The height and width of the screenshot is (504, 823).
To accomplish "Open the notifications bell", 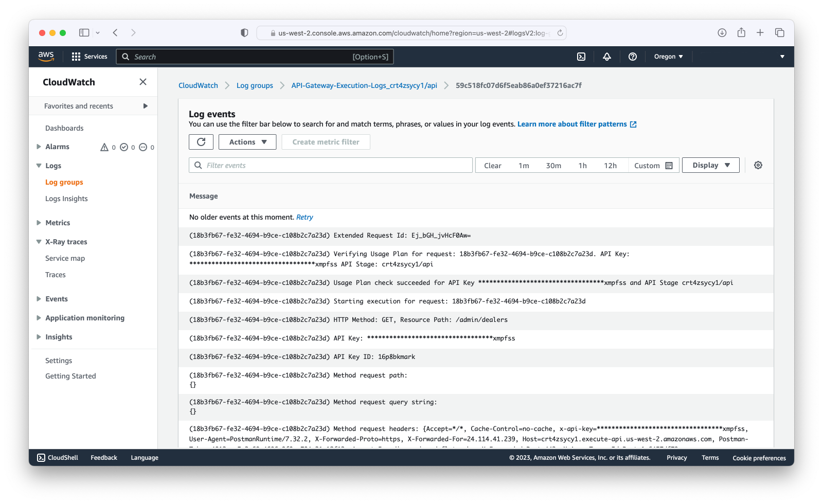I will pos(607,57).
